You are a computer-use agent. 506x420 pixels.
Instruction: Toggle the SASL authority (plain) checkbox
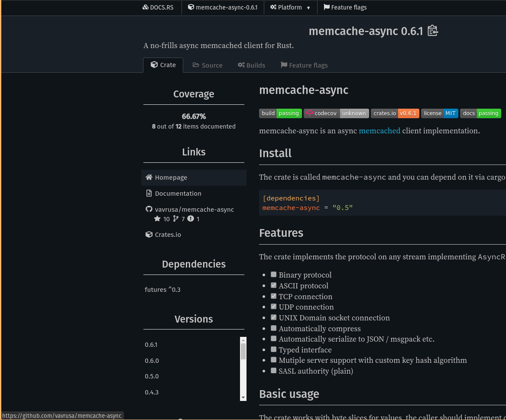[x=274, y=370]
